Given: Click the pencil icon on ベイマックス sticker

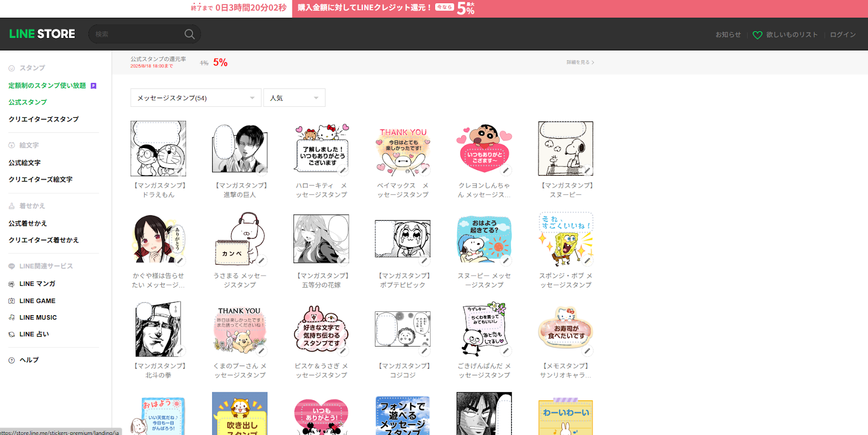Looking at the screenshot, I should point(424,170).
